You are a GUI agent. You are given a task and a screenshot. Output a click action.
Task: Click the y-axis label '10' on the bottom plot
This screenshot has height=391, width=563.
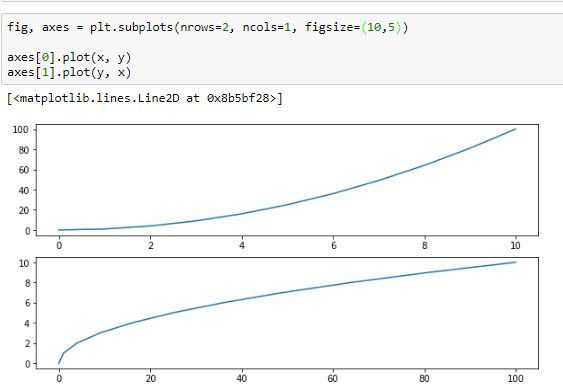click(23, 263)
